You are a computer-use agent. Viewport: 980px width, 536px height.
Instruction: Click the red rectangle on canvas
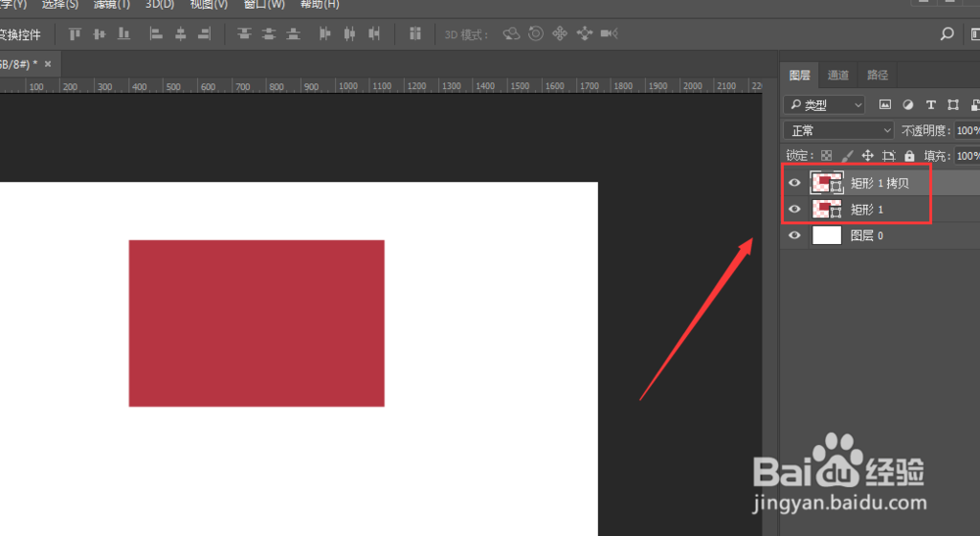point(257,323)
